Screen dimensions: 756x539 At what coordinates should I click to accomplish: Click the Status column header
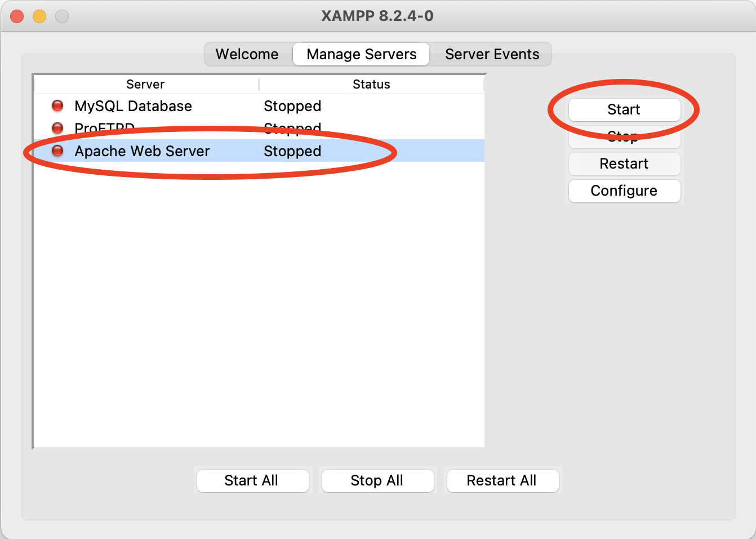point(371,84)
